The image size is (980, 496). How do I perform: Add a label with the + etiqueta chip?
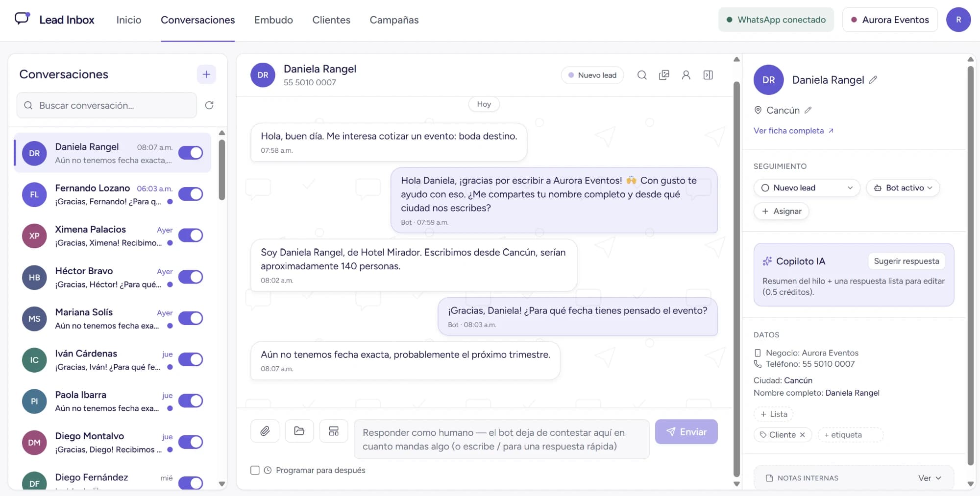(850, 435)
